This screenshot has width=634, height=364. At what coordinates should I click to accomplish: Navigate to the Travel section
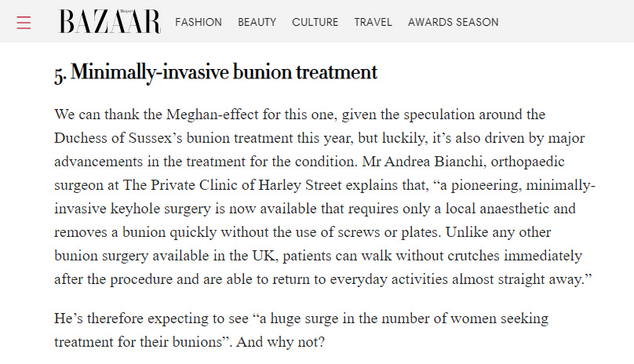(373, 22)
